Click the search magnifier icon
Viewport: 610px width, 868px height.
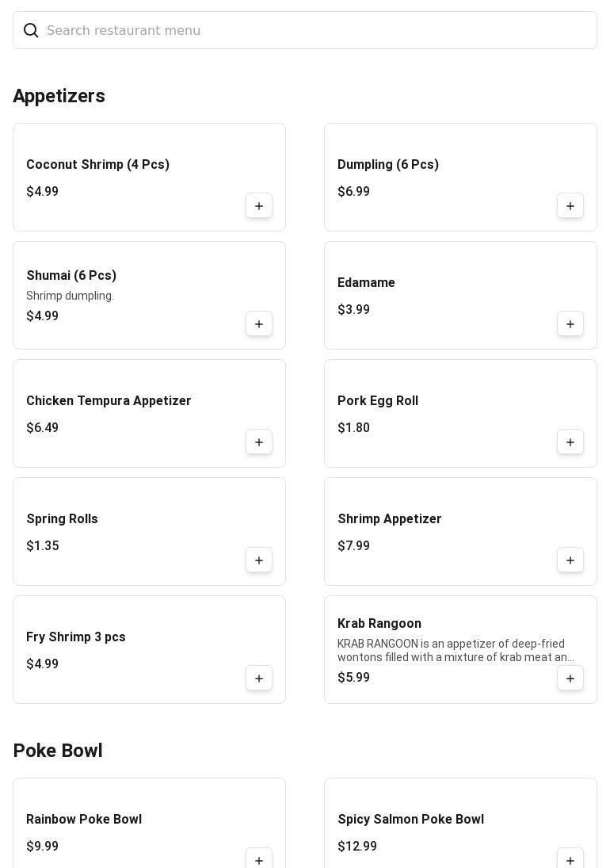(x=31, y=30)
